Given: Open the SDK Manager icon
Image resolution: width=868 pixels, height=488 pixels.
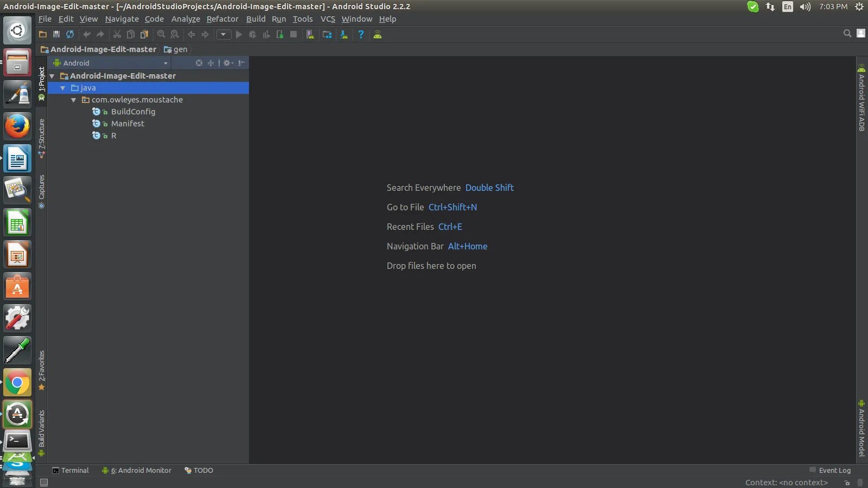Looking at the screenshot, I should tap(344, 34).
